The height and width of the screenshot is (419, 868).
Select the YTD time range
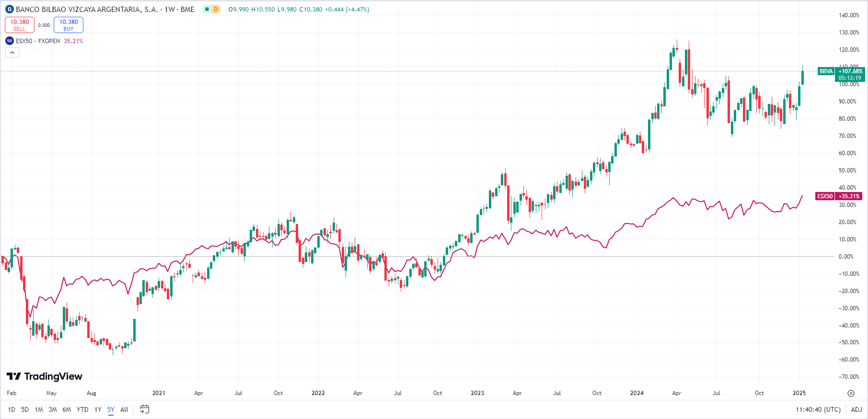(82, 409)
